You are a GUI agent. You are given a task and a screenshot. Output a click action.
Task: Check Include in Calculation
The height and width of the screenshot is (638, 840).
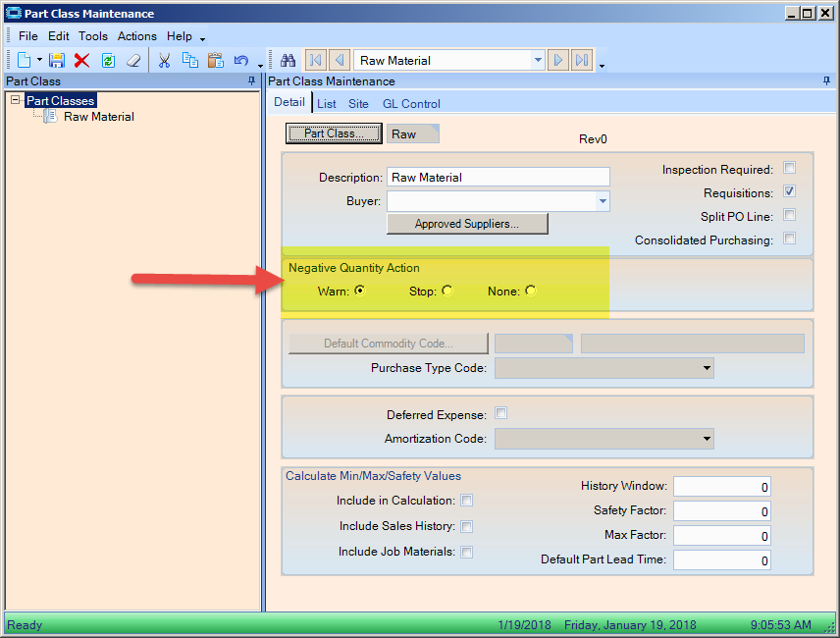point(467,501)
